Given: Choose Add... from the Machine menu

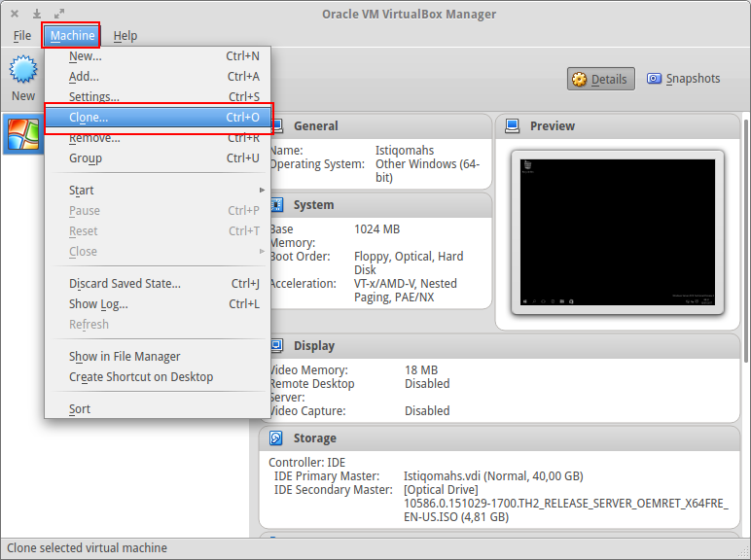Looking at the screenshot, I should [158, 77].
